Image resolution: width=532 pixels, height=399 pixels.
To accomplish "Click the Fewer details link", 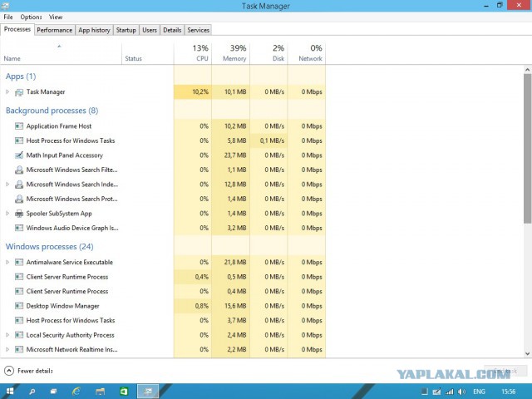I will click(35, 371).
